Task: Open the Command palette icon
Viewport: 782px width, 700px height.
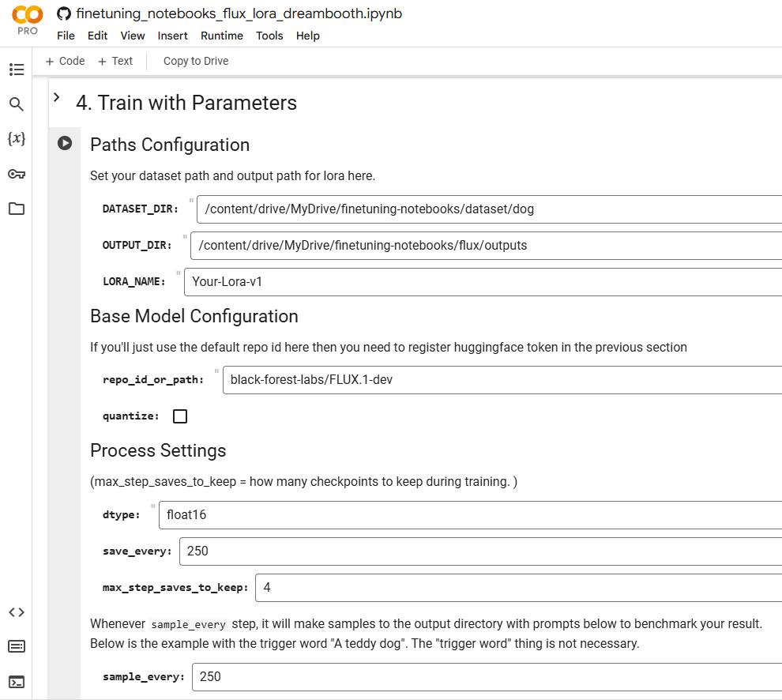Action: pos(16,646)
